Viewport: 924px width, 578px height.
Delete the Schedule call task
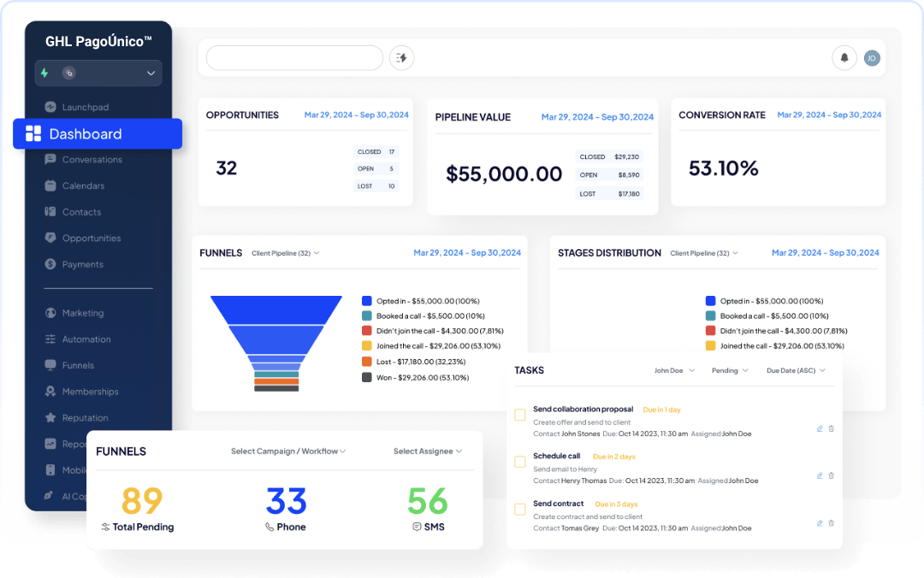[x=832, y=475]
